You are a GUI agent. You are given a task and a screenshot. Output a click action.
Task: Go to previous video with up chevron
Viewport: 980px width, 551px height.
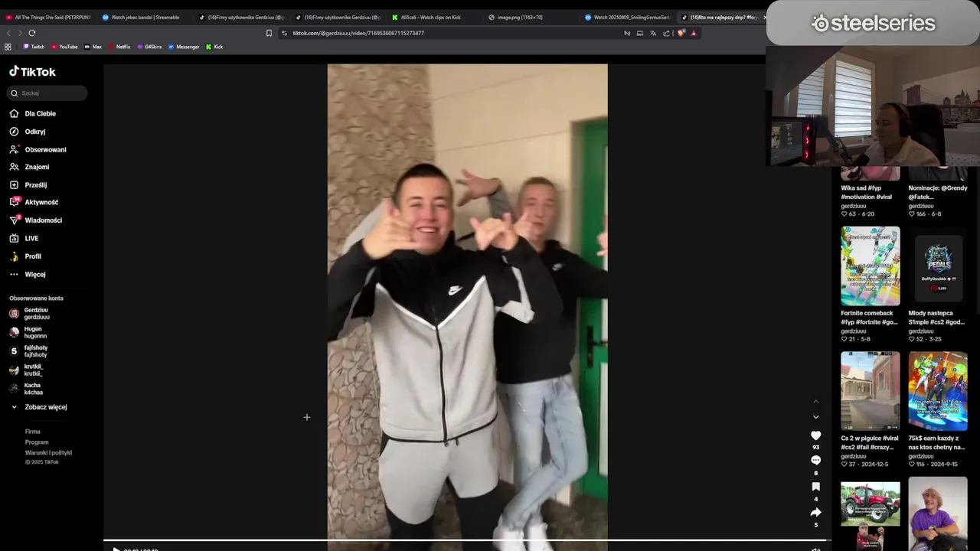coord(815,401)
